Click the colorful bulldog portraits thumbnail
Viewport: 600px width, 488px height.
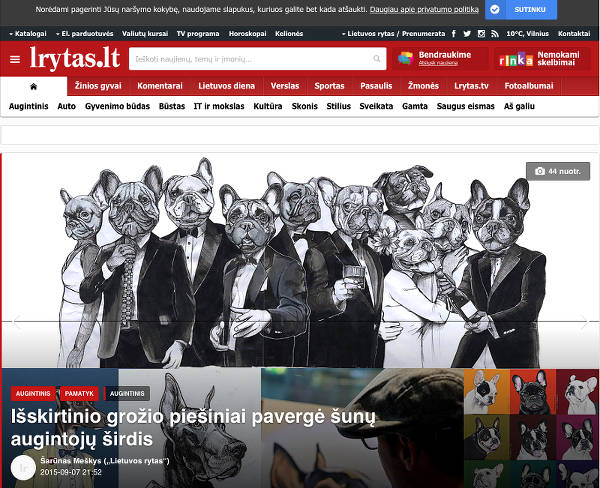[532, 428]
